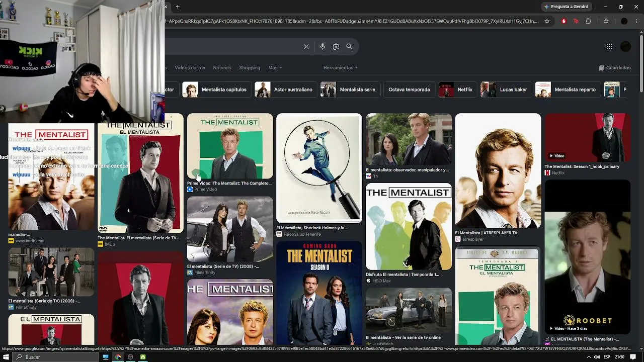Open the Windows notification center
Screen dimensions: 644x362
[x=633, y=357]
